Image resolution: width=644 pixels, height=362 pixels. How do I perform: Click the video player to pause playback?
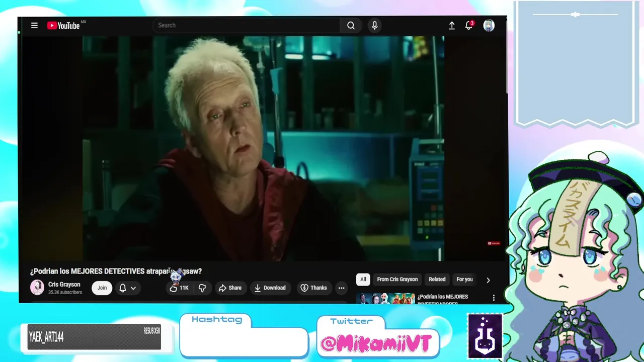[x=263, y=148]
